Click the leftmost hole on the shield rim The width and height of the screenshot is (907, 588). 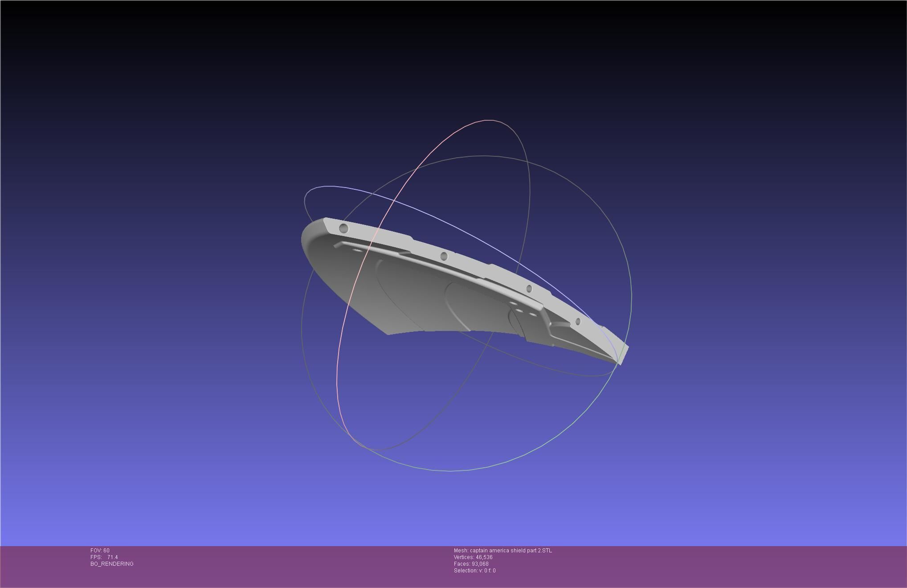[x=343, y=229]
